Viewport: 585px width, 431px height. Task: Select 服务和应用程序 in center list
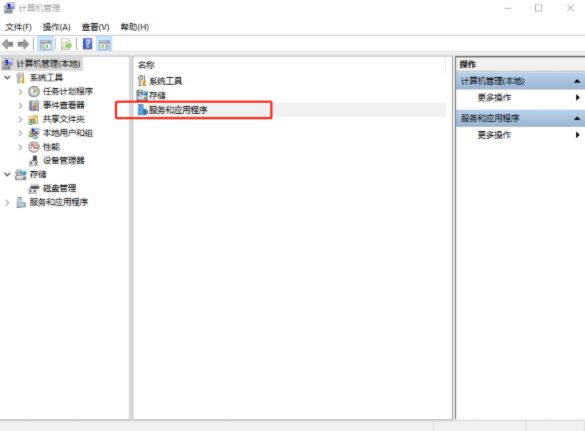[178, 110]
